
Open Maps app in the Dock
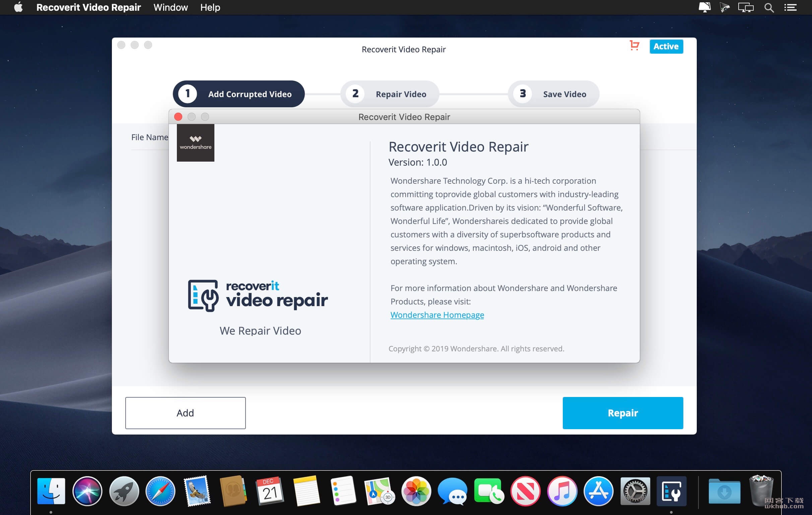379,491
